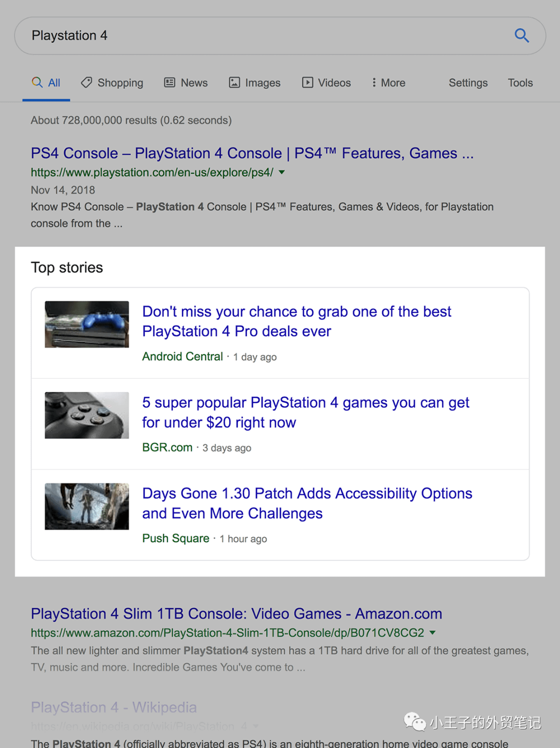Click the blue search magnifier icon
The image size is (560, 748).
pyautogui.click(x=522, y=35)
